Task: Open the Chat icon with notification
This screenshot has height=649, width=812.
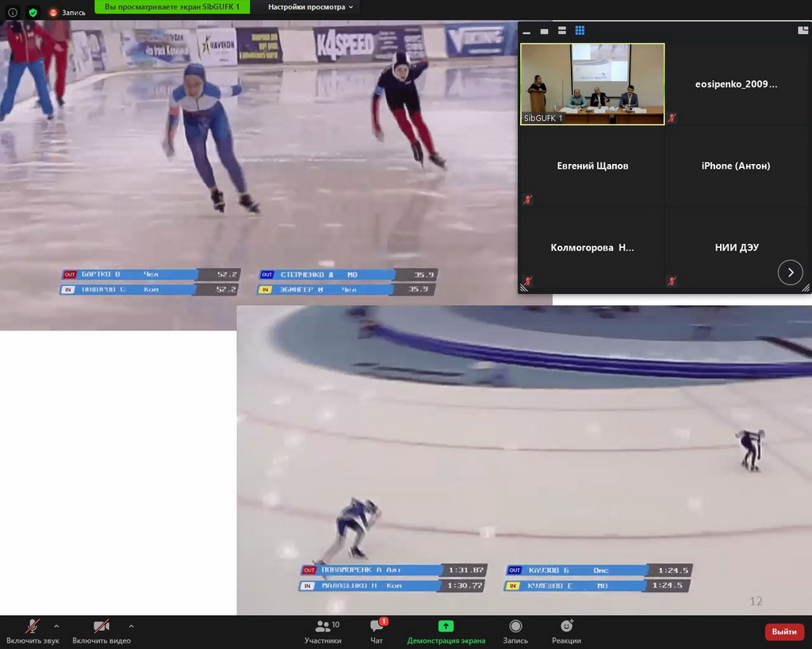Action: coord(377,626)
